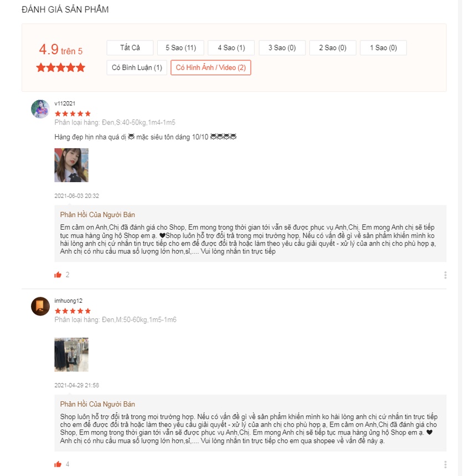Click username v112021
The width and height of the screenshot is (476, 476).
click(65, 104)
